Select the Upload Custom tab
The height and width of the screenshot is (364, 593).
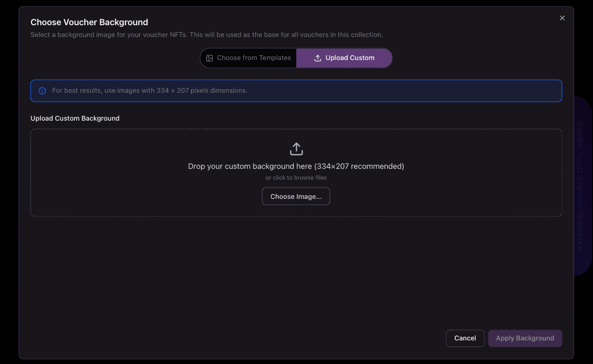pos(344,58)
